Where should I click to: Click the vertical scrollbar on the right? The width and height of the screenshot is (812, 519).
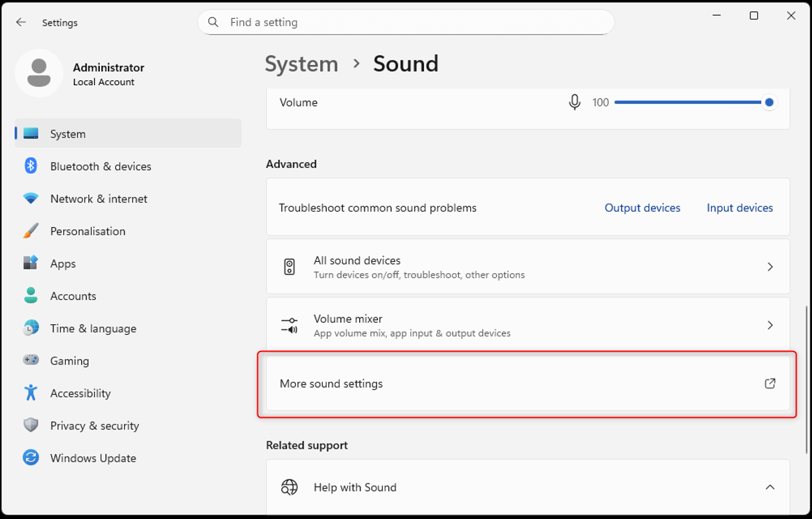coord(807,379)
